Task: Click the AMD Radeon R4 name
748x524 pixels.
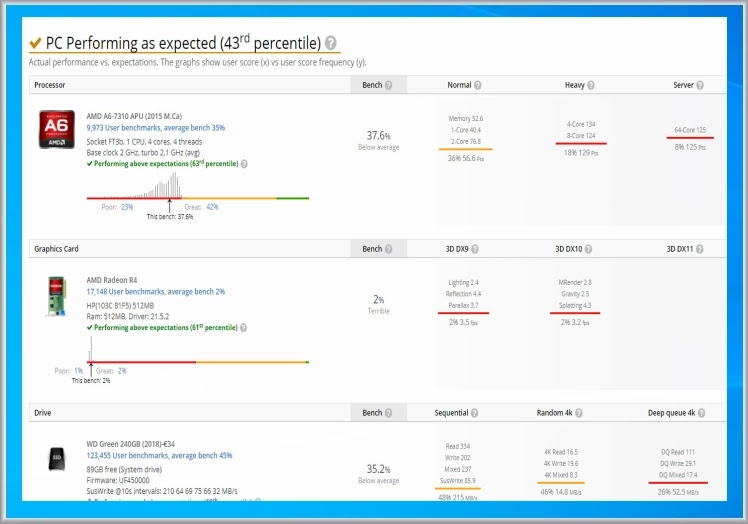Action: 112,280
